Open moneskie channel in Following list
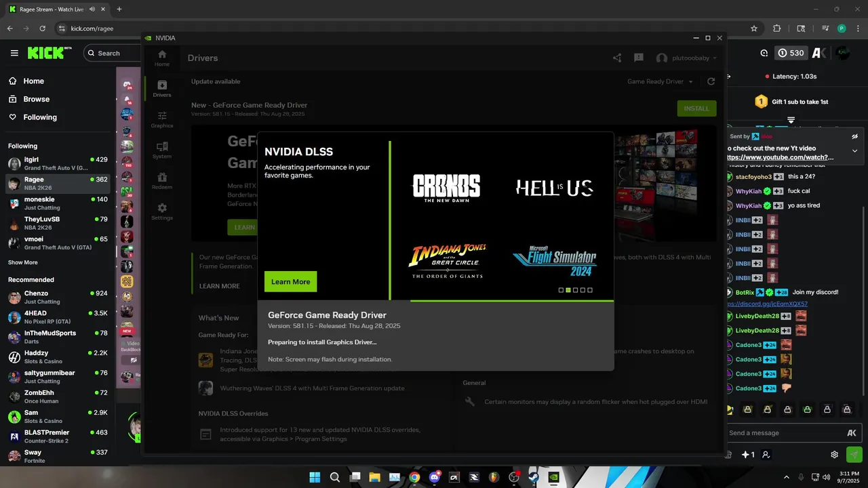The height and width of the screenshot is (488, 868). 58,203
